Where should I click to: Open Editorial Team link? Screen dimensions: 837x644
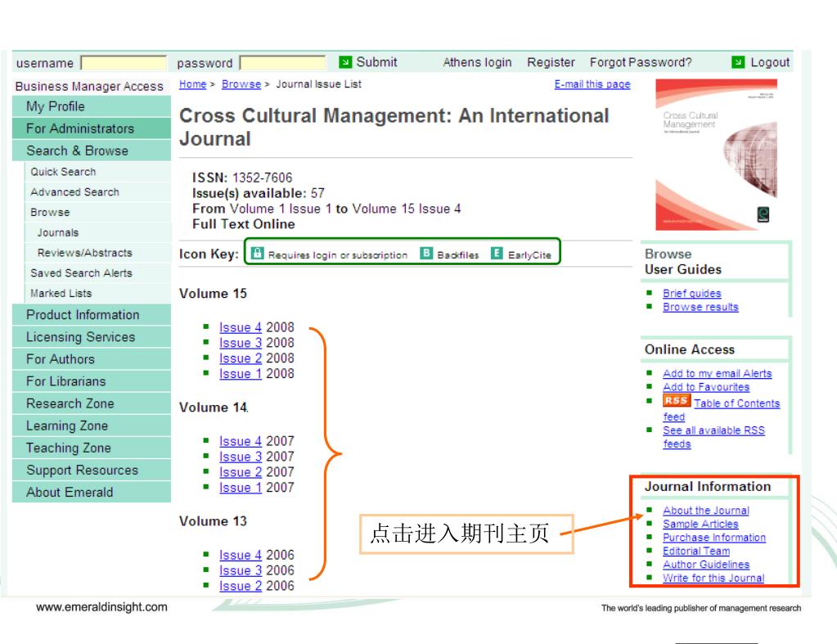pyautogui.click(x=696, y=551)
